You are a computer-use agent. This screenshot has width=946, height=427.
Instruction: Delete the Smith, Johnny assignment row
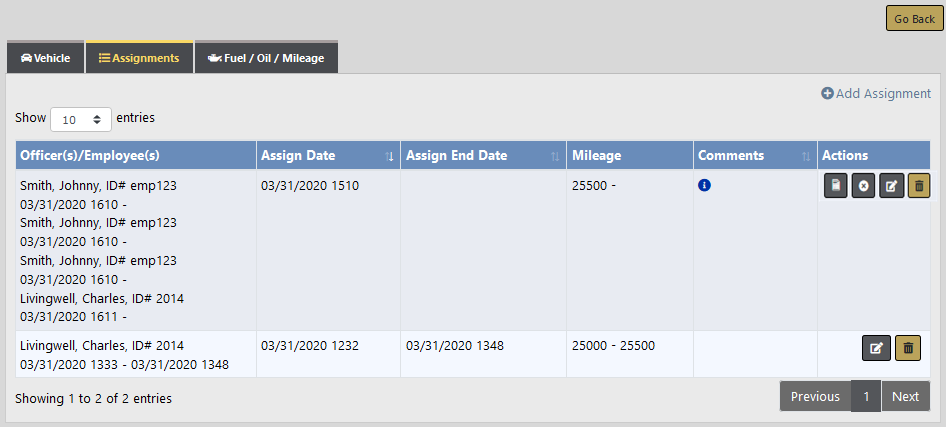(x=919, y=186)
